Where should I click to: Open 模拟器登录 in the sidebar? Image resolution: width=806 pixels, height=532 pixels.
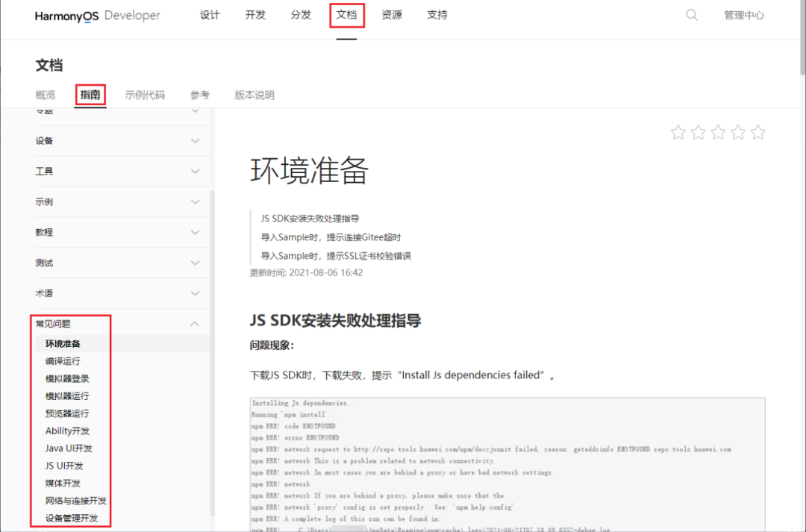tap(67, 378)
